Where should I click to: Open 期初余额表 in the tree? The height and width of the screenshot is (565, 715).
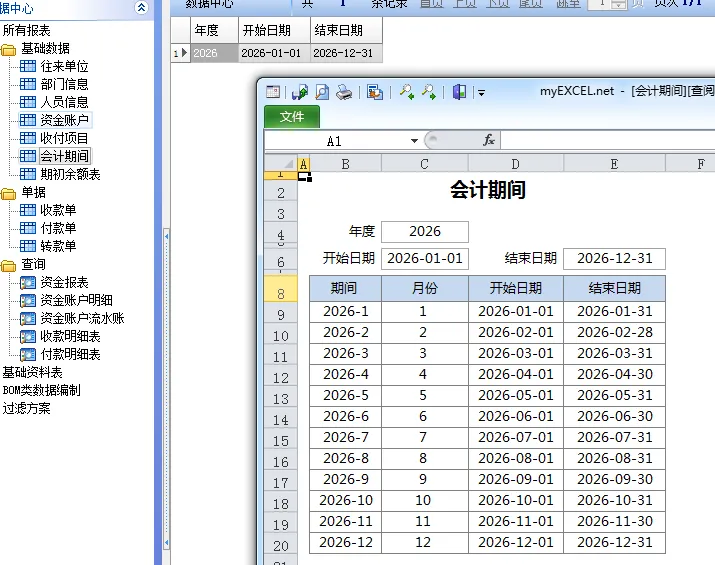click(x=70, y=174)
